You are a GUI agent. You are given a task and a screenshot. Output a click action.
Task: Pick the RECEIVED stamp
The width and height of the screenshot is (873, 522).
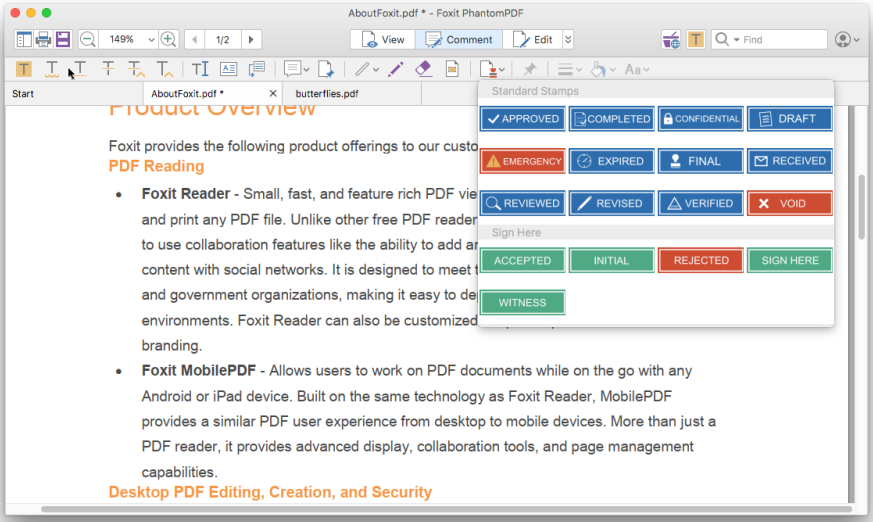[790, 161]
